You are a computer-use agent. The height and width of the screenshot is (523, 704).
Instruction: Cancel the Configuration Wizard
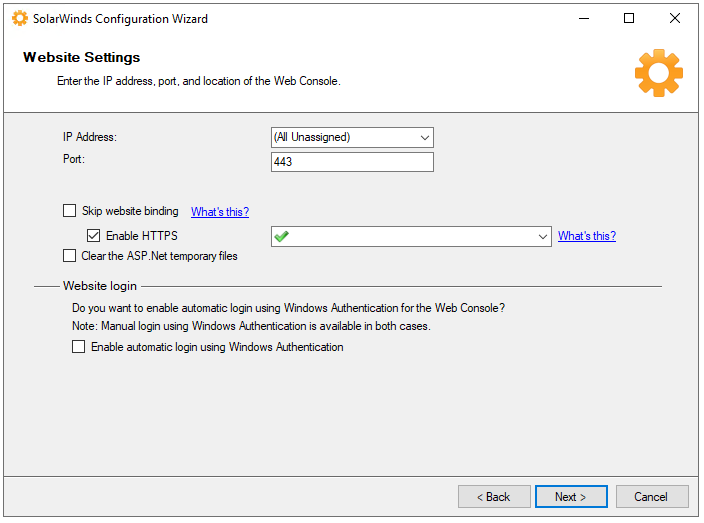pos(650,497)
